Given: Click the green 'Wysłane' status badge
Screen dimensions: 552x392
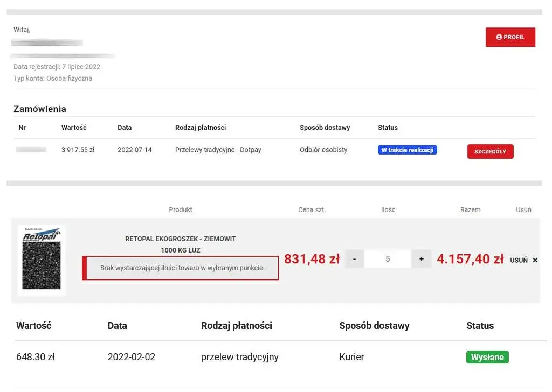Looking at the screenshot, I should [x=487, y=357].
